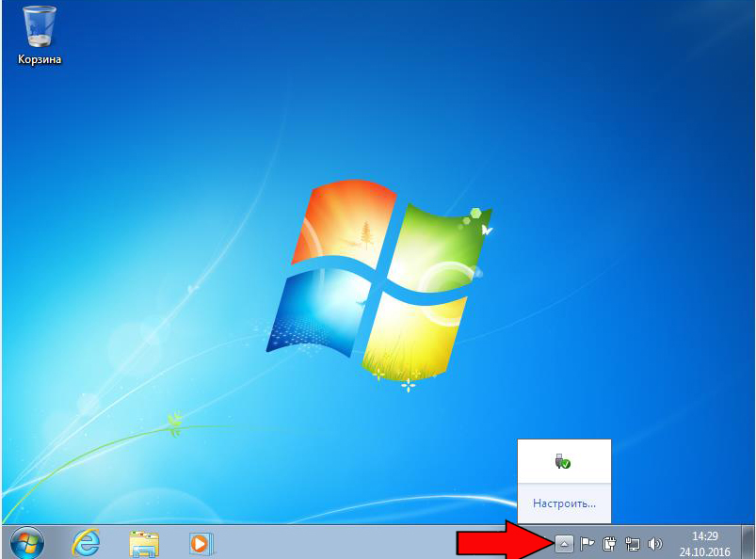Open Windows Explorer from the taskbar
756x559 pixels.
point(144,544)
